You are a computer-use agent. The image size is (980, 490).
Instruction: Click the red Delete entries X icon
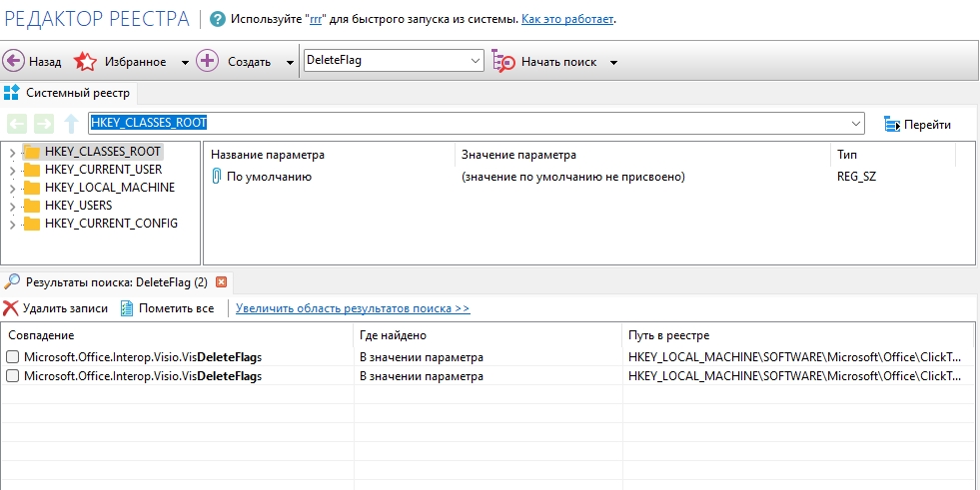(x=11, y=308)
